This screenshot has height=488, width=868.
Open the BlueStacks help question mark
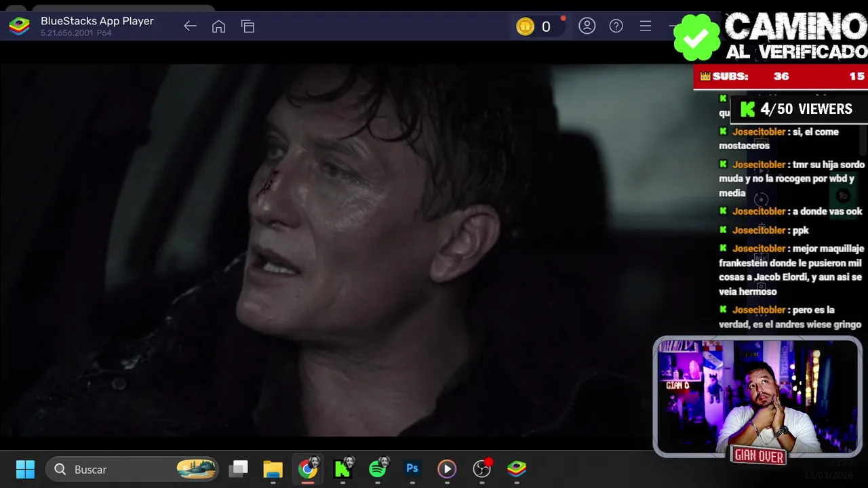pos(616,26)
